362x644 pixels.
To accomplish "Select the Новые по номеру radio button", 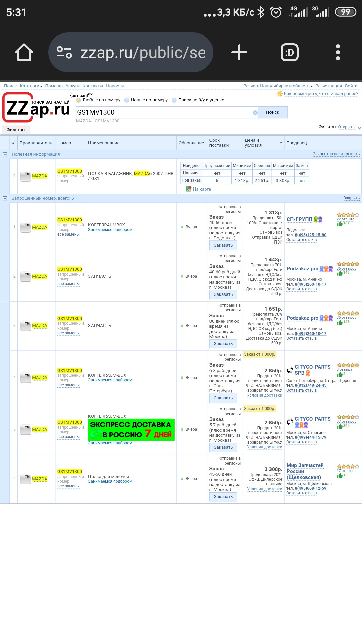I will point(127,100).
